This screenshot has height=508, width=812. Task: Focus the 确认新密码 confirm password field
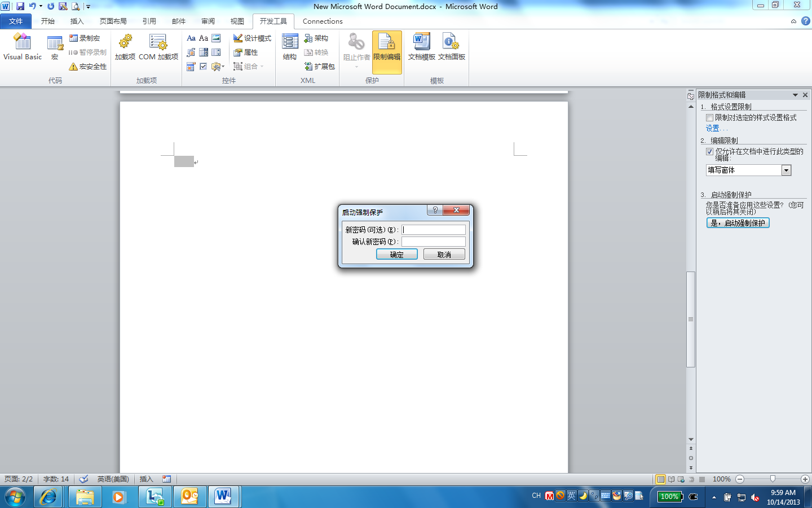pos(434,242)
